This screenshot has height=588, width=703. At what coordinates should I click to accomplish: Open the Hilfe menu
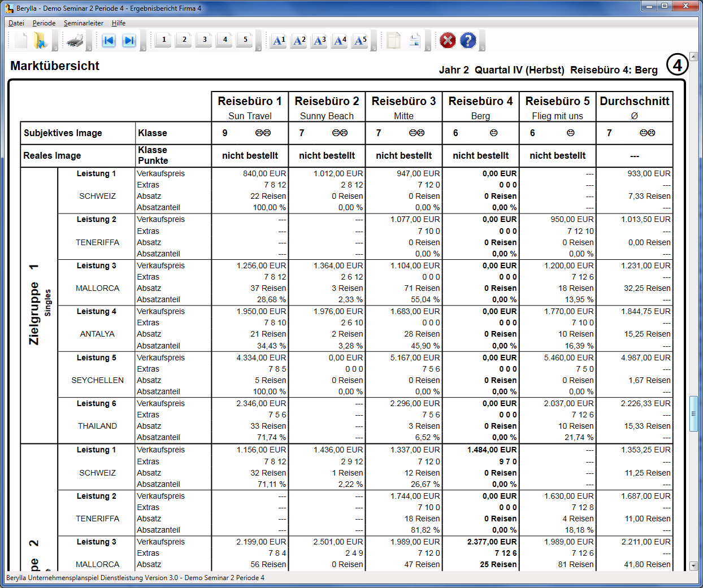119,23
